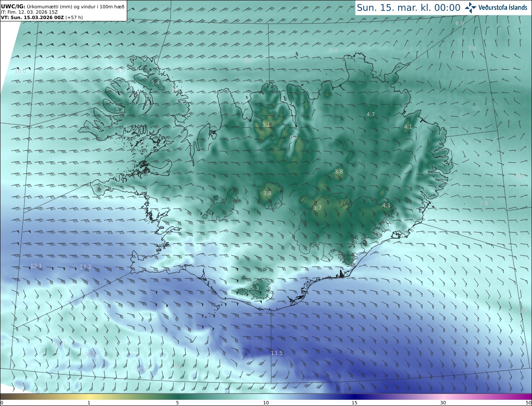Click the 9.9 value off the Westfjords
Image resolution: width=532 pixels, height=406 pixels.
tap(121, 71)
